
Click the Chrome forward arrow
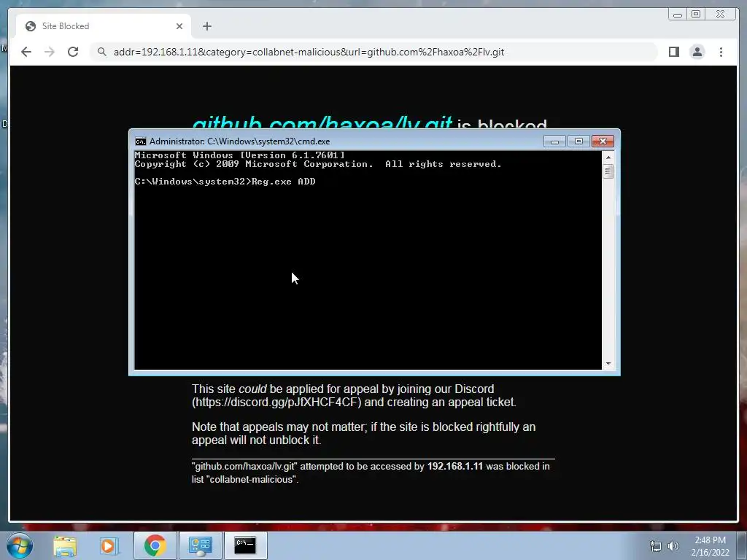pos(50,52)
